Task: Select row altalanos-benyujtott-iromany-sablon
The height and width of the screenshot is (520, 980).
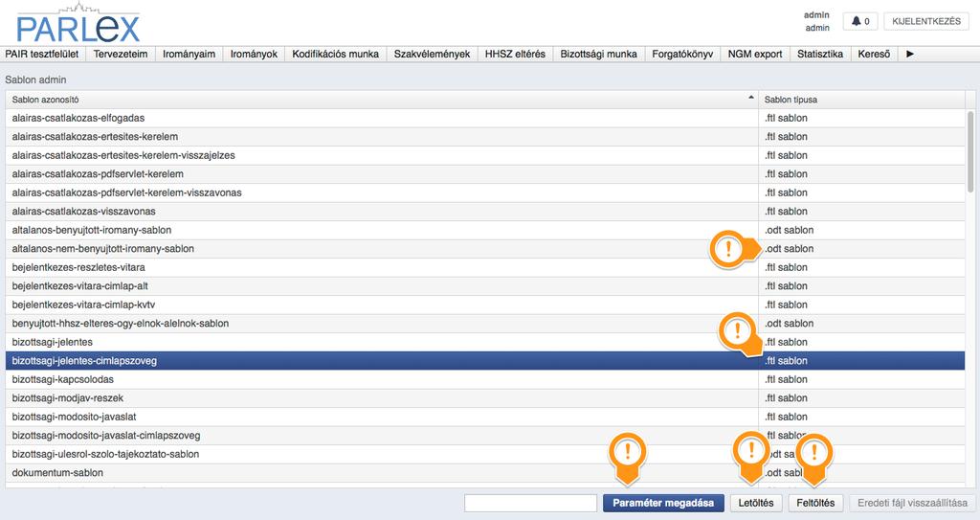Action: 485,230
